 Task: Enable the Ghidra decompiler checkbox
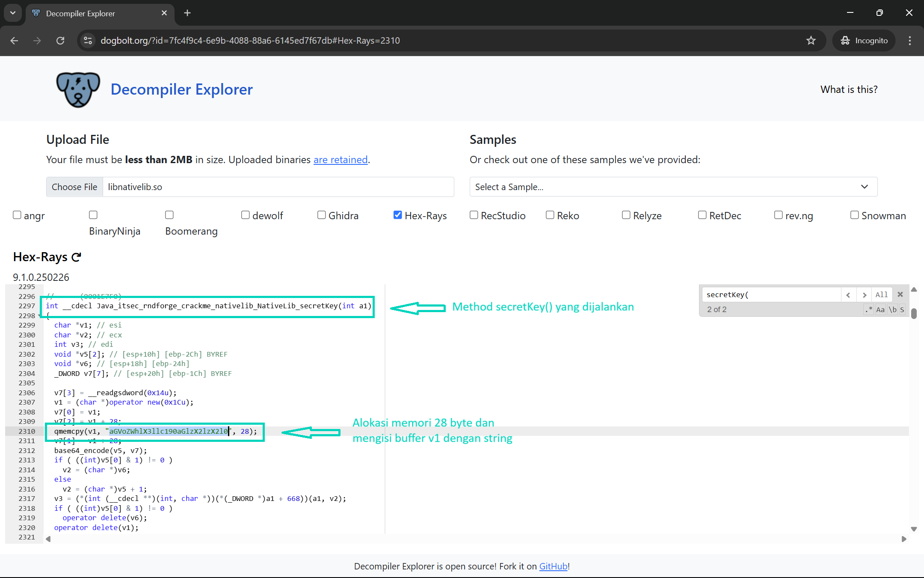pos(322,215)
